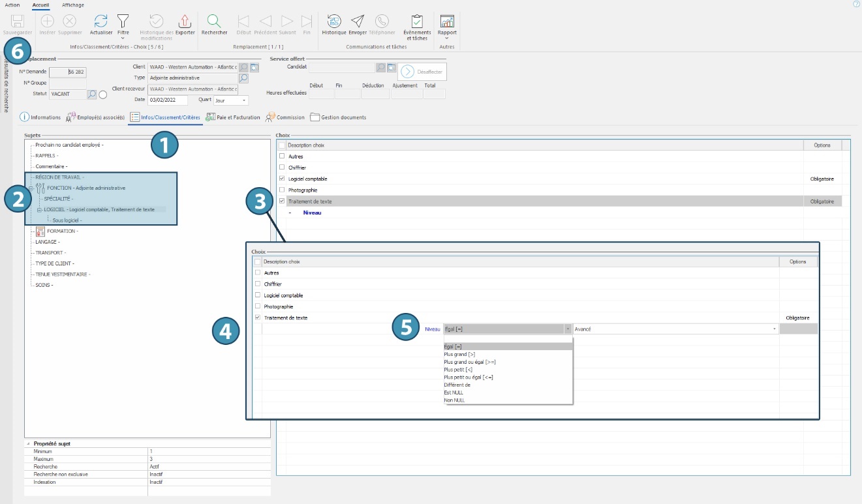Click the Rechercher magnifier icon

(214, 22)
